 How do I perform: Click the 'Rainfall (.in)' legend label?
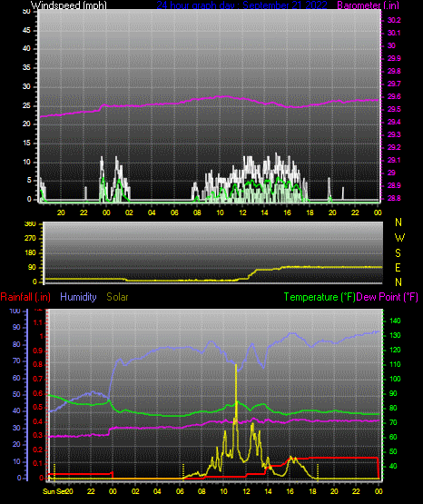point(25,297)
